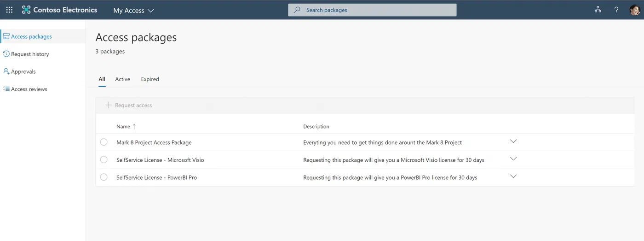This screenshot has width=644, height=241.
Task: Click the Contoso Electronics title text
Action: (x=65, y=10)
